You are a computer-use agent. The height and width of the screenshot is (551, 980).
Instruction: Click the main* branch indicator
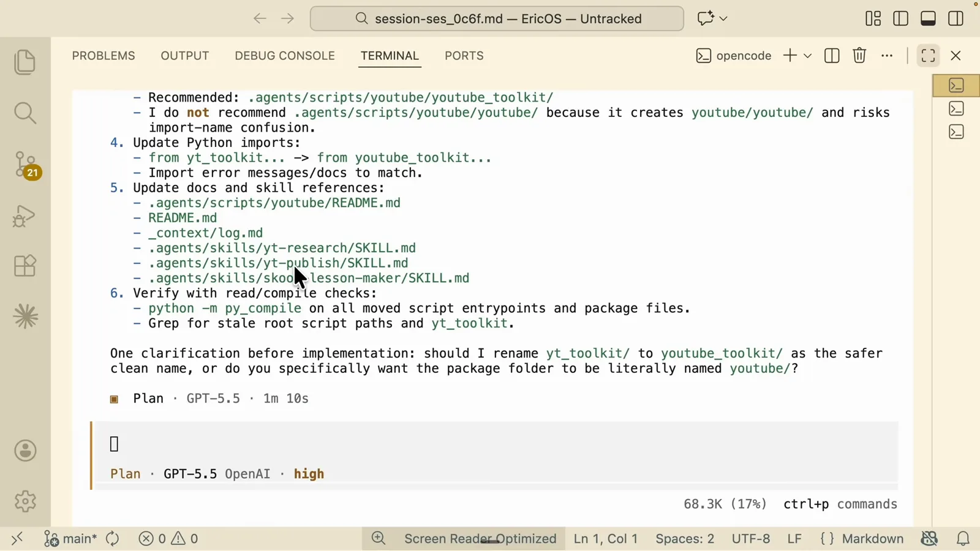(x=70, y=539)
